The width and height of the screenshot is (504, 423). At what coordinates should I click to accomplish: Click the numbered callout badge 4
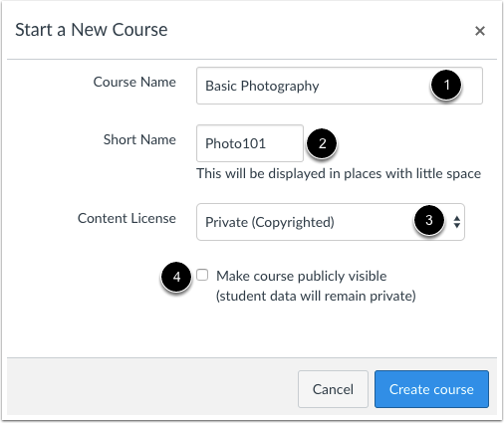[x=176, y=277]
